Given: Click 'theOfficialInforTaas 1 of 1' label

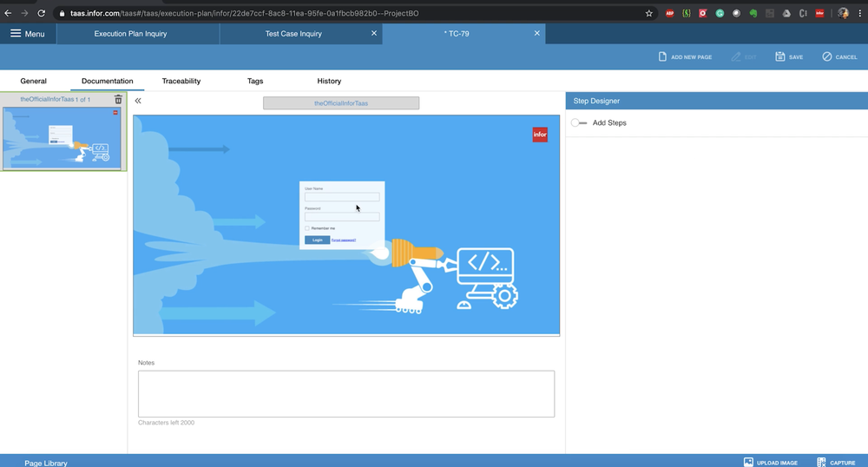Looking at the screenshot, I should pos(56,100).
